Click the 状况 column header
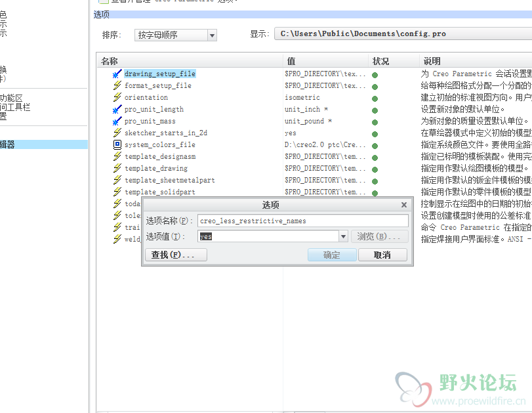This screenshot has width=532, height=413. point(394,61)
